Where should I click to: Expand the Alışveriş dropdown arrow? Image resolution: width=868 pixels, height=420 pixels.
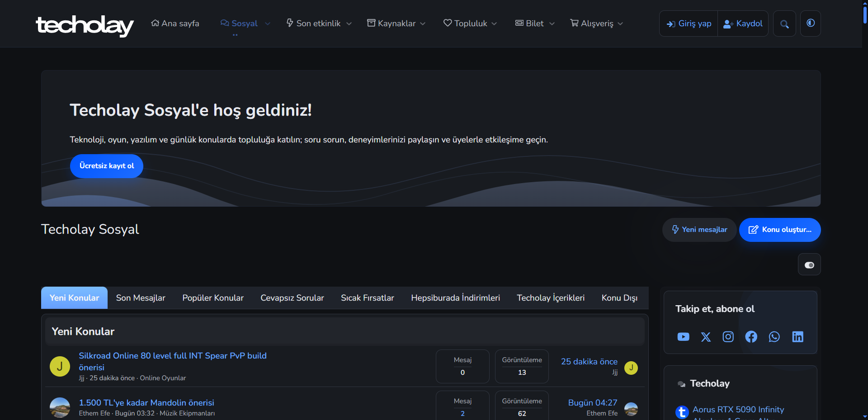[x=620, y=24]
